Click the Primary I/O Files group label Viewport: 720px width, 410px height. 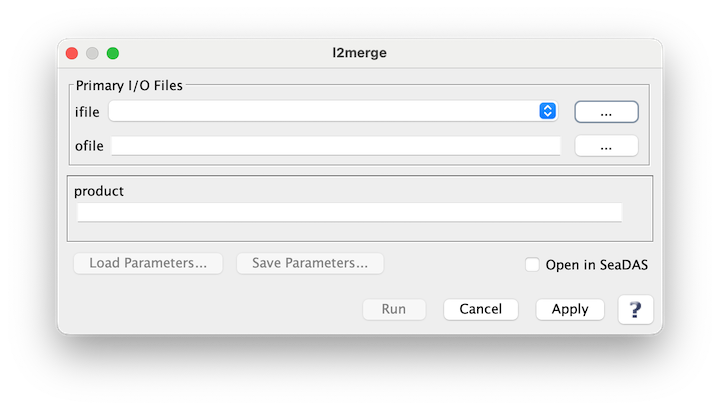pos(129,85)
